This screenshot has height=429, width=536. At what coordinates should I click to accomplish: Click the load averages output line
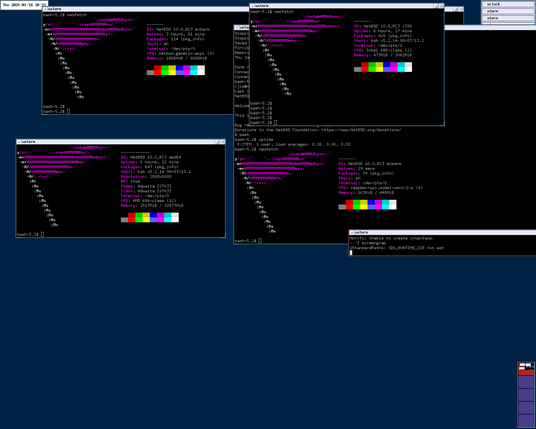[293, 144]
